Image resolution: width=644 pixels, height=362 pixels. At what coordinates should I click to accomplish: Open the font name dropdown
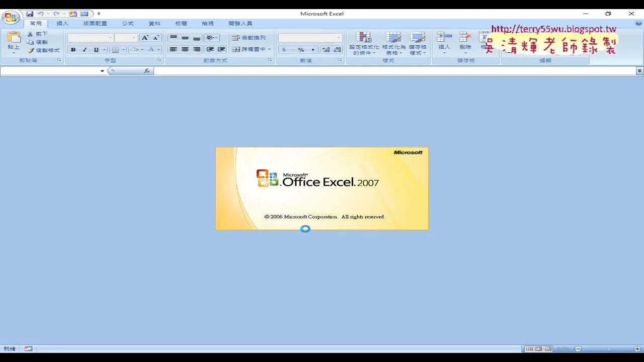click(x=111, y=38)
